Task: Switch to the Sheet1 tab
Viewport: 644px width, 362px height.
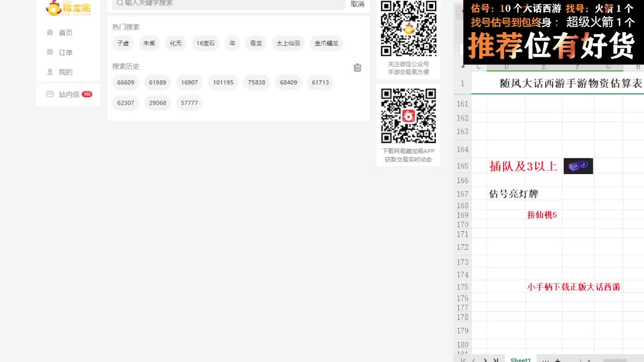Action: coord(520,359)
